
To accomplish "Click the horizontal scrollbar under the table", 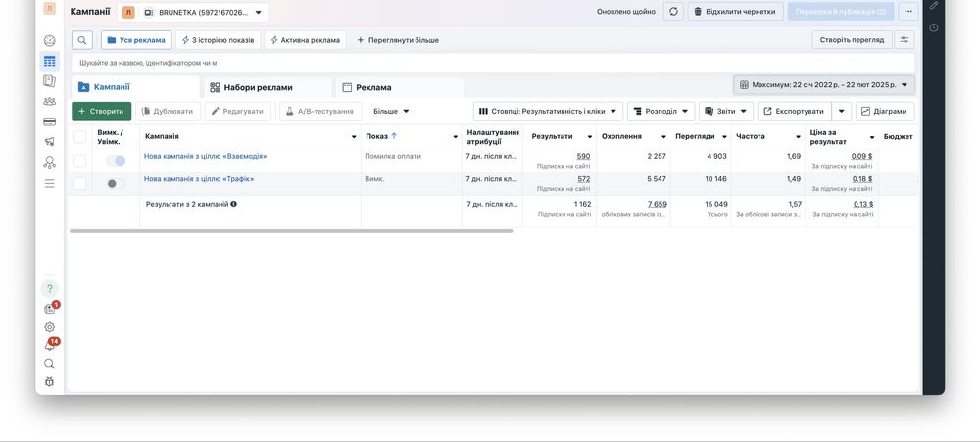I will [291, 231].
